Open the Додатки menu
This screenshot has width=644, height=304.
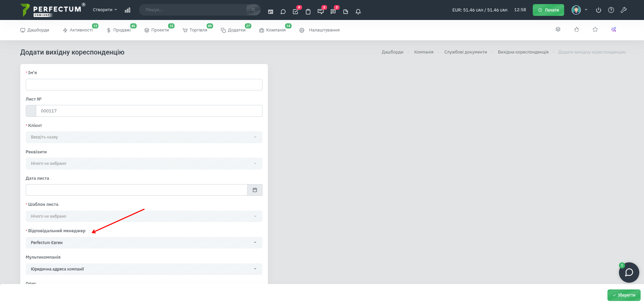click(x=233, y=30)
